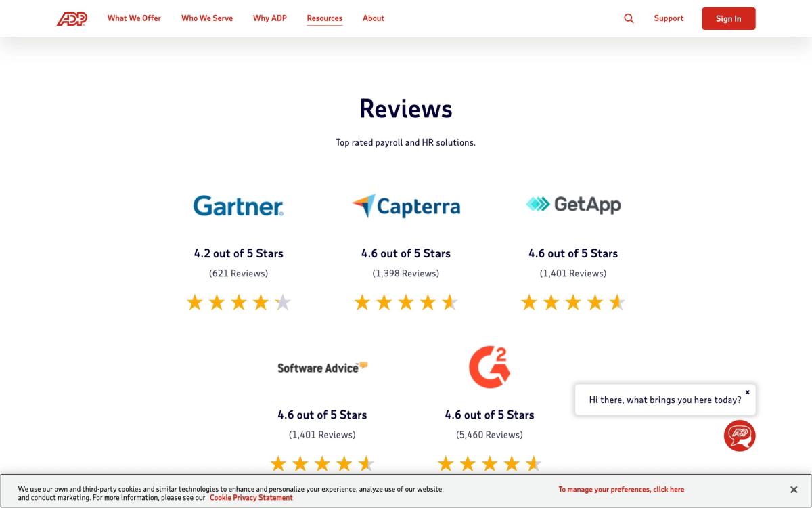Select the '(621 Reviews)' text
The image size is (812, 508).
coord(239,274)
